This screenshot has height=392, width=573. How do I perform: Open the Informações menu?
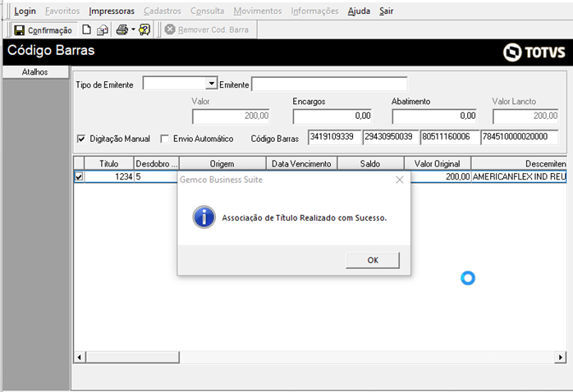pos(314,11)
